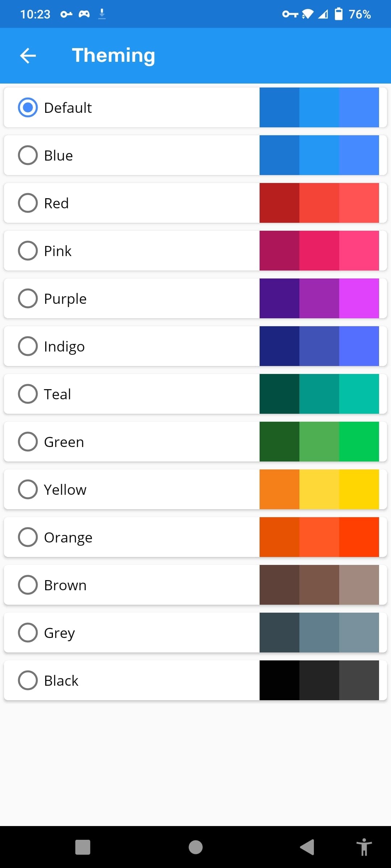Go back using the header arrow
The width and height of the screenshot is (391, 868).
point(28,56)
